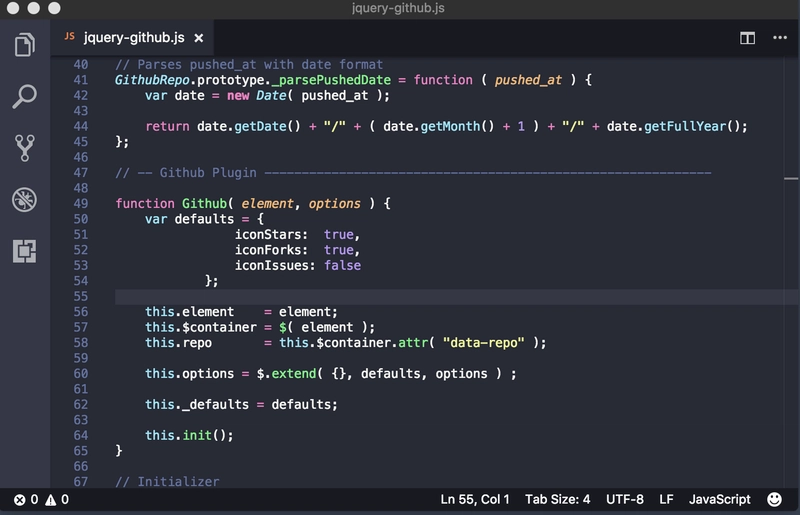This screenshot has height=515, width=800.
Task: Click the pushed_at parameter on line 41
Action: (x=528, y=80)
